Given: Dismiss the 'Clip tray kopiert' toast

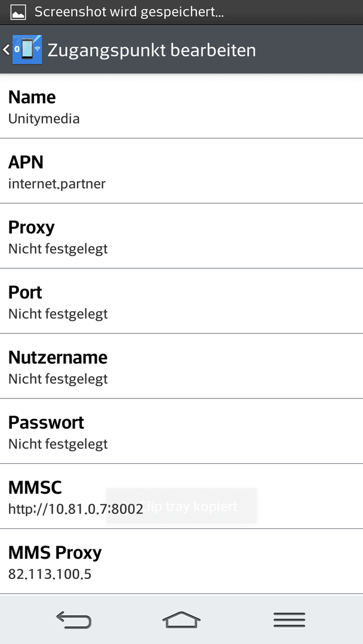Looking at the screenshot, I should tap(181, 506).
